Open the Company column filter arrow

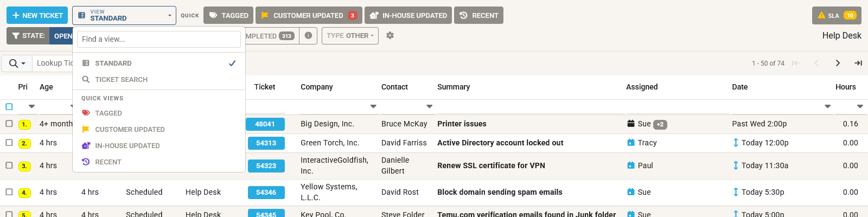373,107
